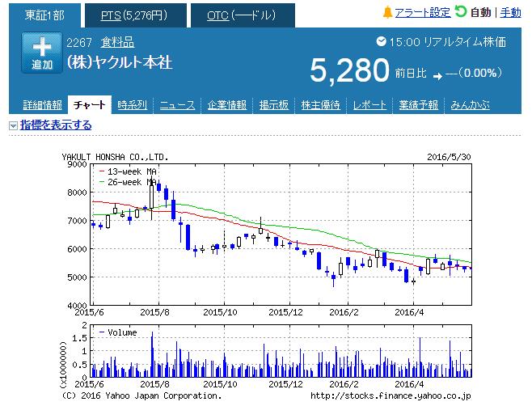The height and width of the screenshot is (406, 532).
Task: Open the 業績予報 tab
Action: 418,105
